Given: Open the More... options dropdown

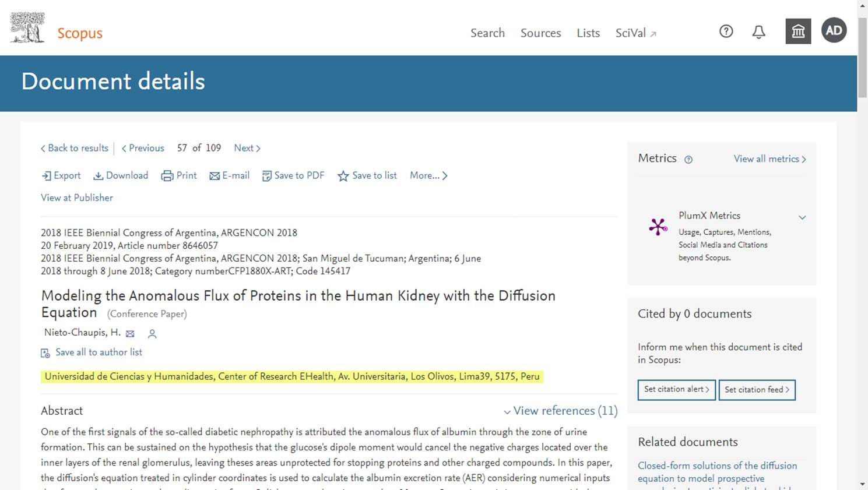Looking at the screenshot, I should pyautogui.click(x=428, y=175).
